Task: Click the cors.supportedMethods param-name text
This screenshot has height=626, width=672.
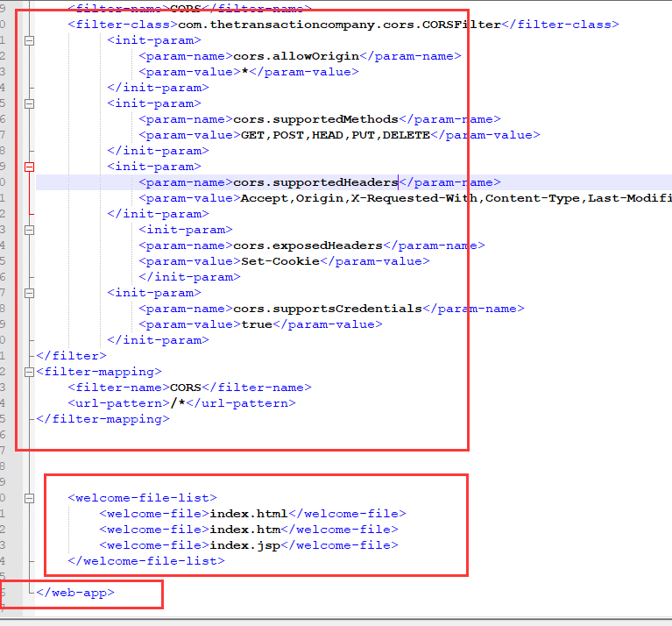Action: coord(316,119)
